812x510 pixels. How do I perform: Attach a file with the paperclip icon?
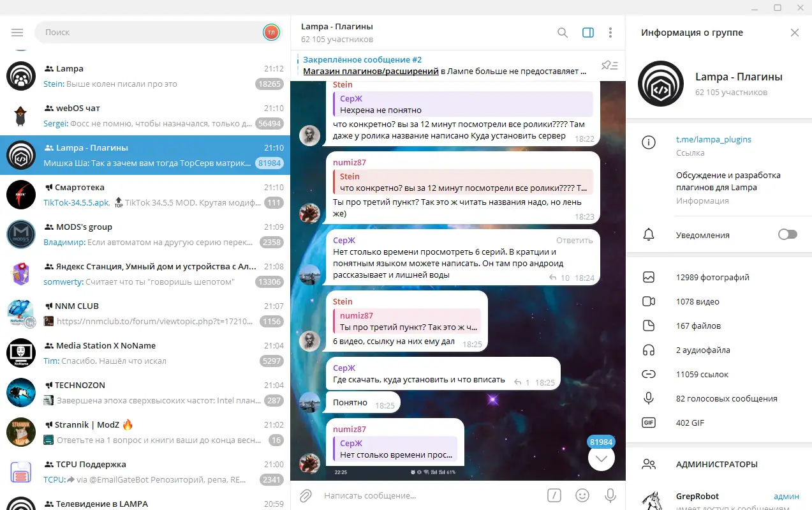tap(306, 495)
